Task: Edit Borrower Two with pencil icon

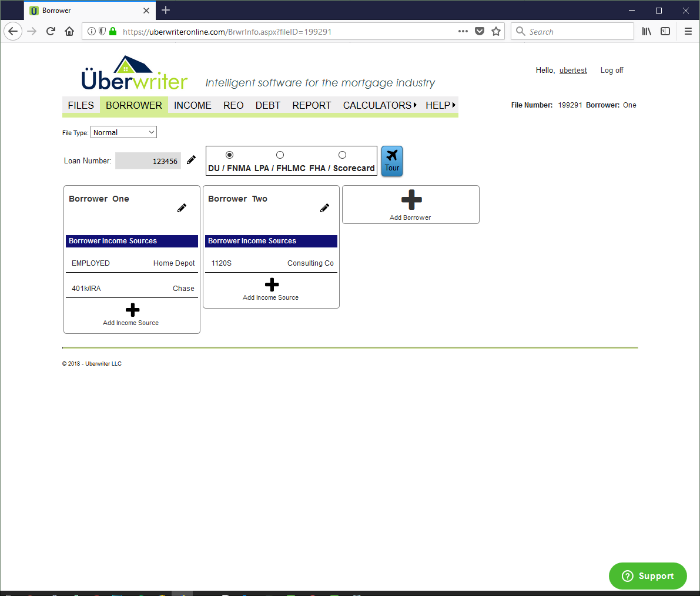Action: (324, 208)
